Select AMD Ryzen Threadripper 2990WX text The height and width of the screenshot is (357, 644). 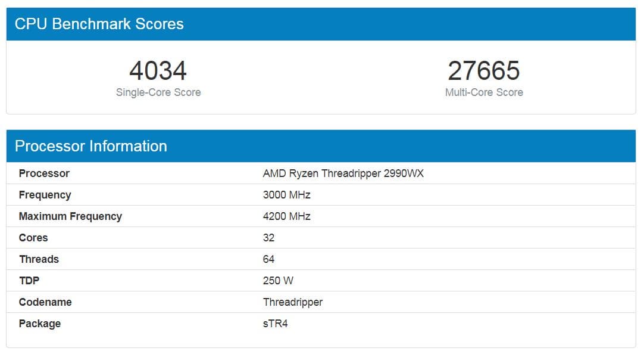pos(343,173)
